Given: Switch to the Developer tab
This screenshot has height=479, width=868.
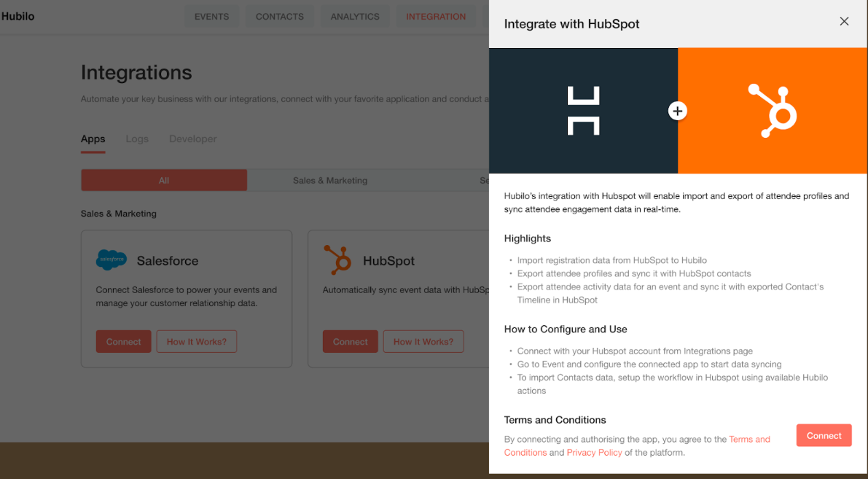Looking at the screenshot, I should [192, 139].
